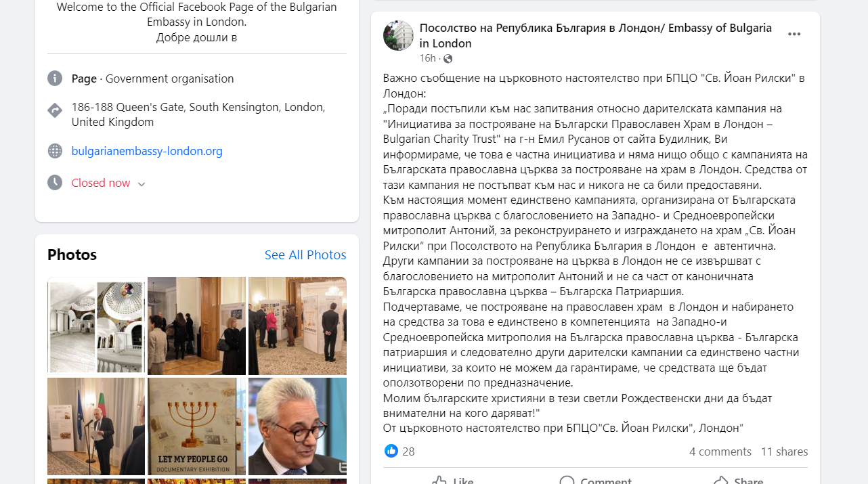Open bulgarianembassy-london.org website link
Screen dimensions: 868x484
pos(147,151)
